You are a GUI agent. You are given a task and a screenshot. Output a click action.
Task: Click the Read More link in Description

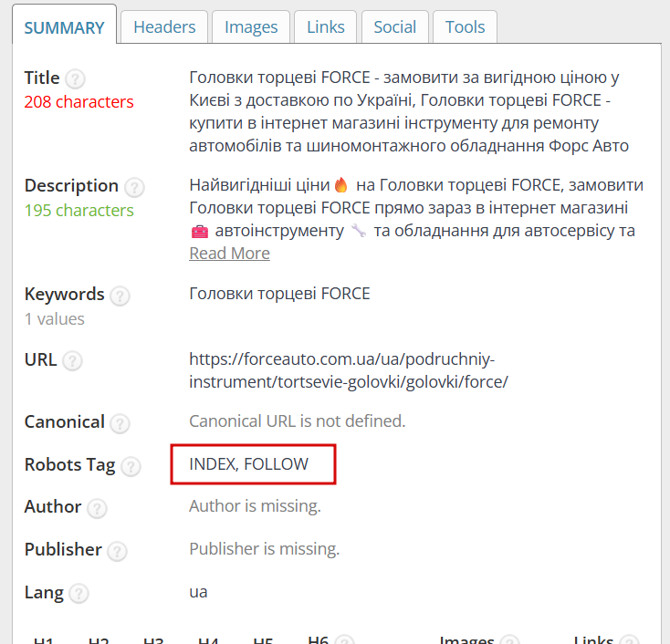coord(229,254)
